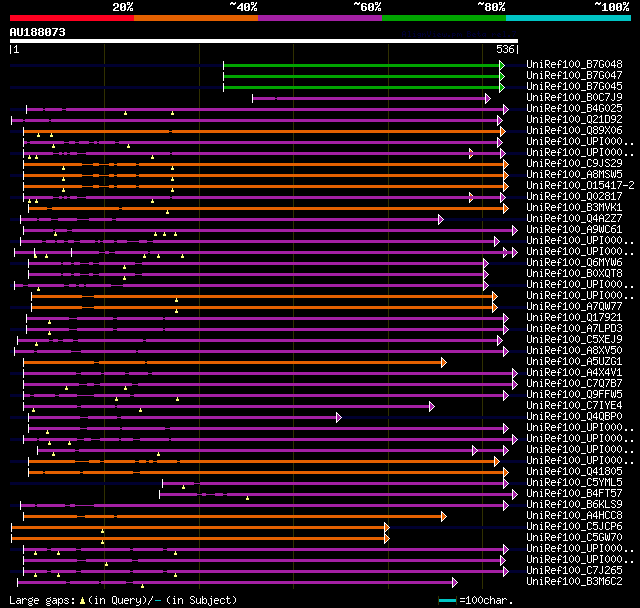
Task: Select the UniRef100_Q6MYW6 label
Action: pos(574,262)
